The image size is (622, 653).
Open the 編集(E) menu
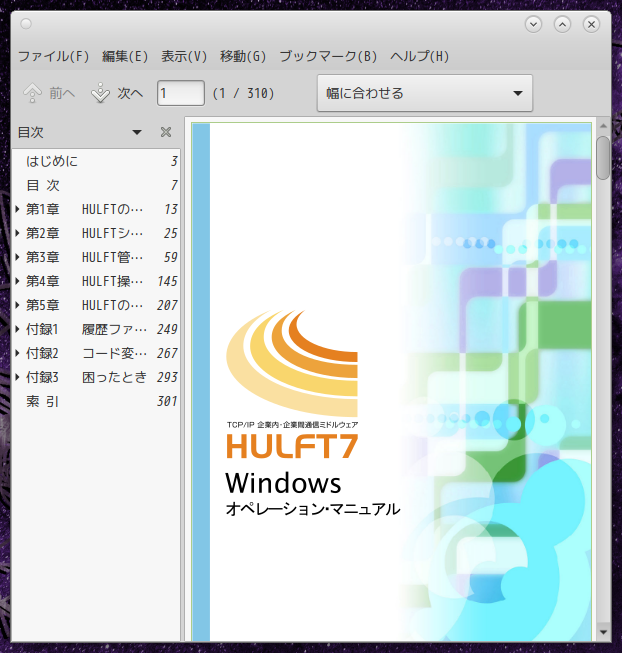[x=125, y=56]
